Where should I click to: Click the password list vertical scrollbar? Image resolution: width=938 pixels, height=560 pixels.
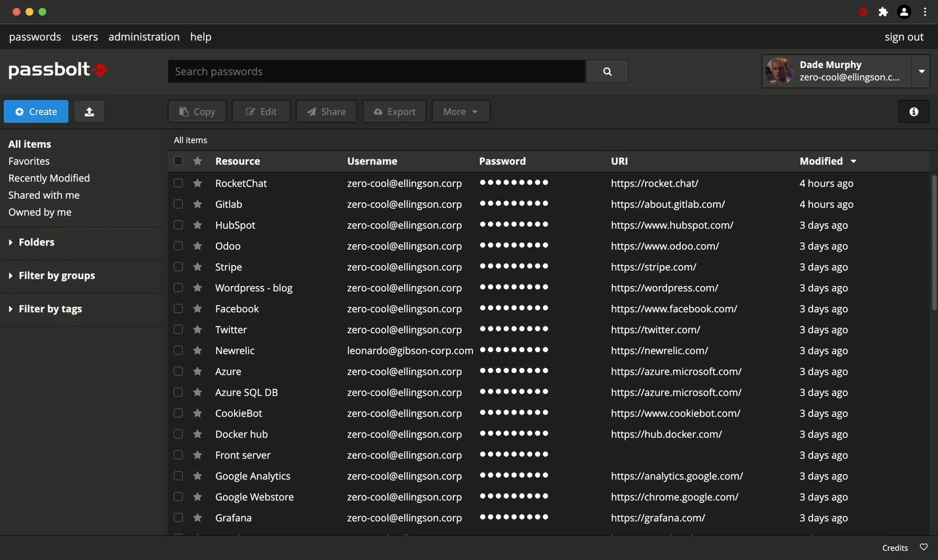point(934,242)
